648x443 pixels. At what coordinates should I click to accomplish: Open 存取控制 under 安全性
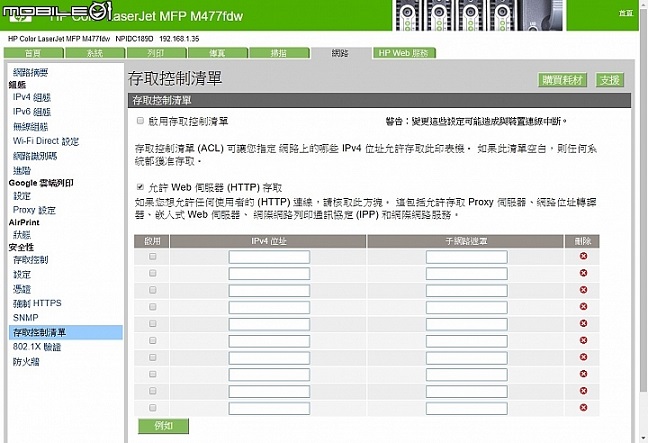coord(31,260)
